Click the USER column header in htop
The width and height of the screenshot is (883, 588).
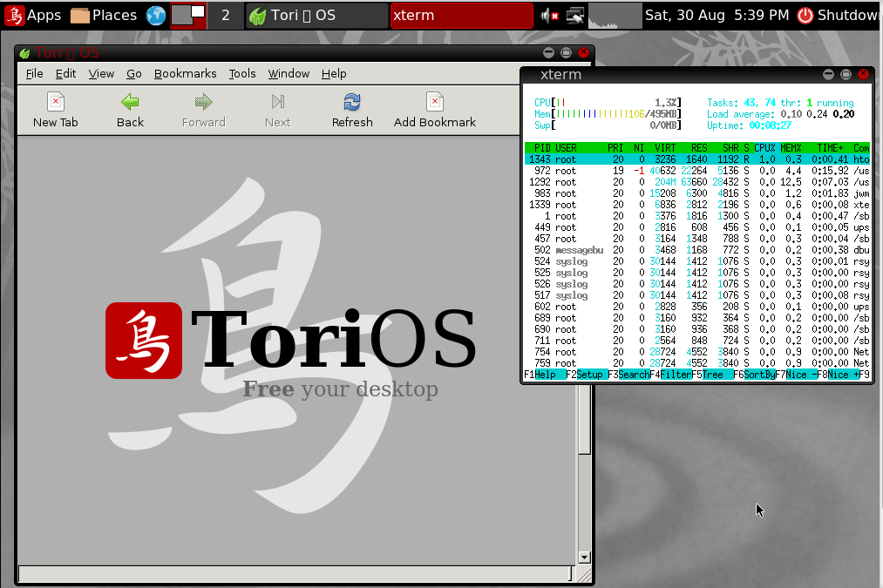point(566,148)
